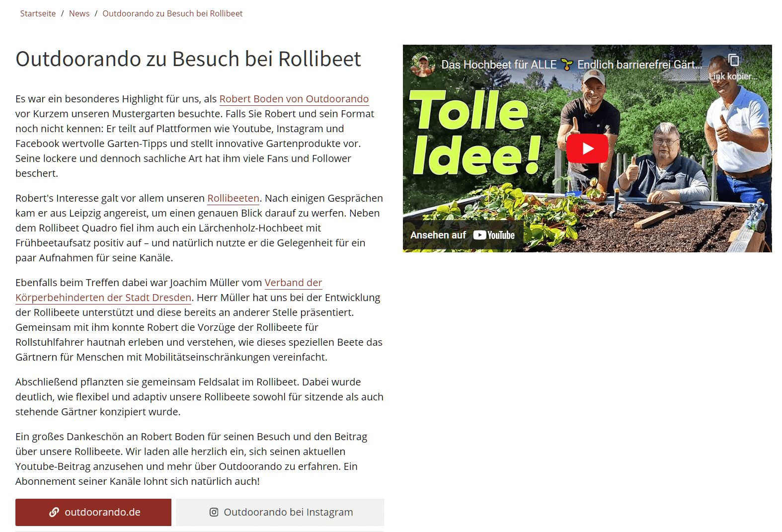782x532 pixels.
Task: Click 'Ansehen auf YouTube' overlay
Action: coord(463,235)
